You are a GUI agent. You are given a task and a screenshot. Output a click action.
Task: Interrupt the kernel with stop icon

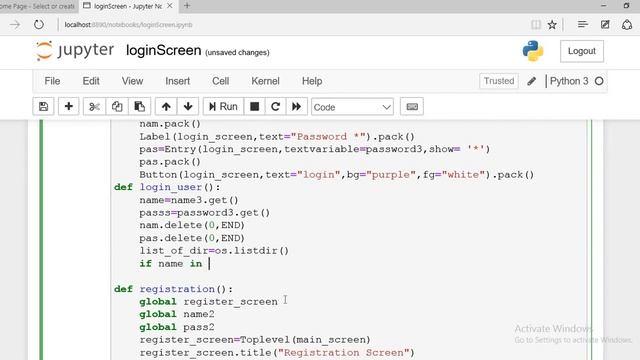[x=254, y=107]
